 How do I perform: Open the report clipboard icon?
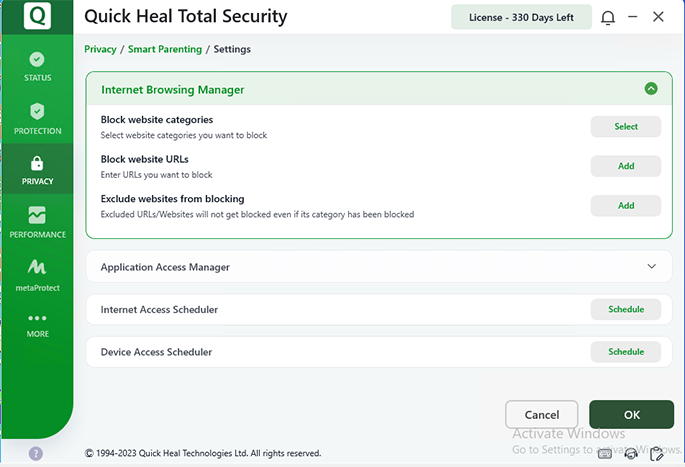[x=657, y=454]
